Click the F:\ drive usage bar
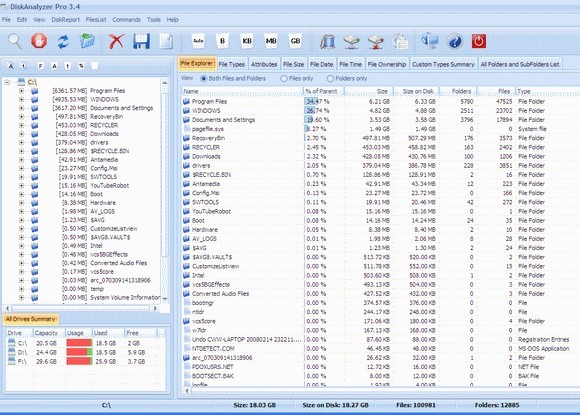Image resolution: width=580 pixels, height=415 pixels. click(79, 361)
